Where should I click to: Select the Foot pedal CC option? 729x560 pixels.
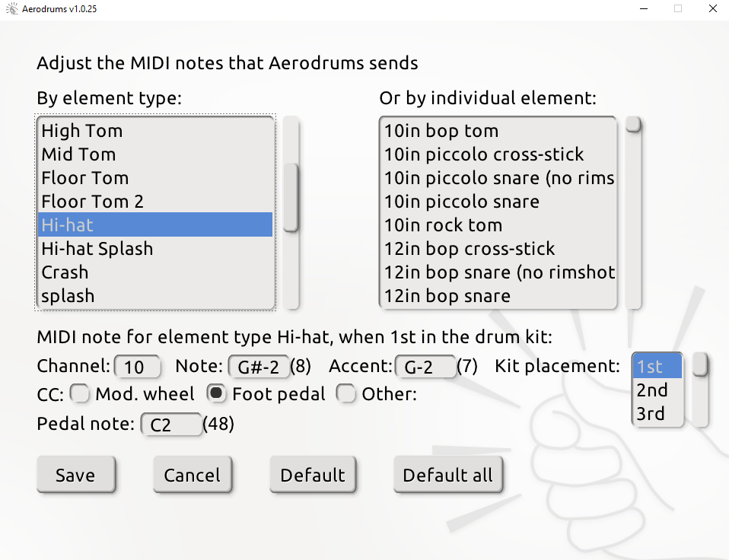(216, 393)
